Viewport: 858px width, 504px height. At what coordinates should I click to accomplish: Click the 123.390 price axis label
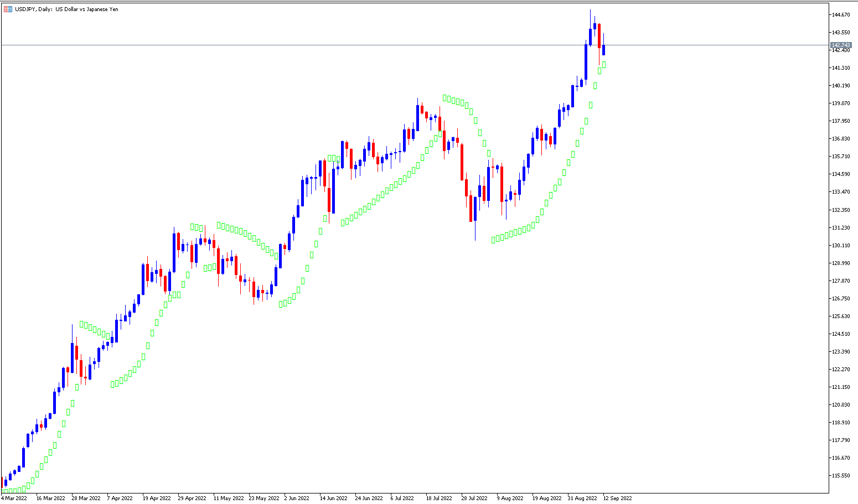tap(841, 351)
